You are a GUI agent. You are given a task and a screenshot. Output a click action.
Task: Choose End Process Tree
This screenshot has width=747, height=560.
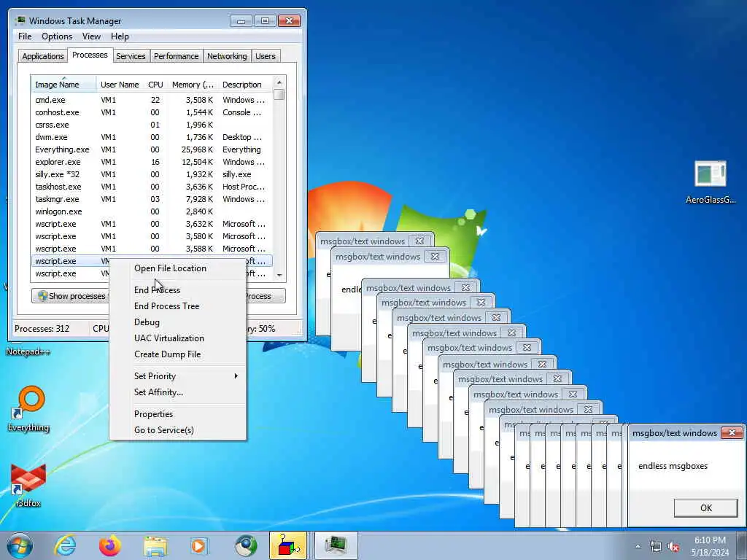pos(178,306)
